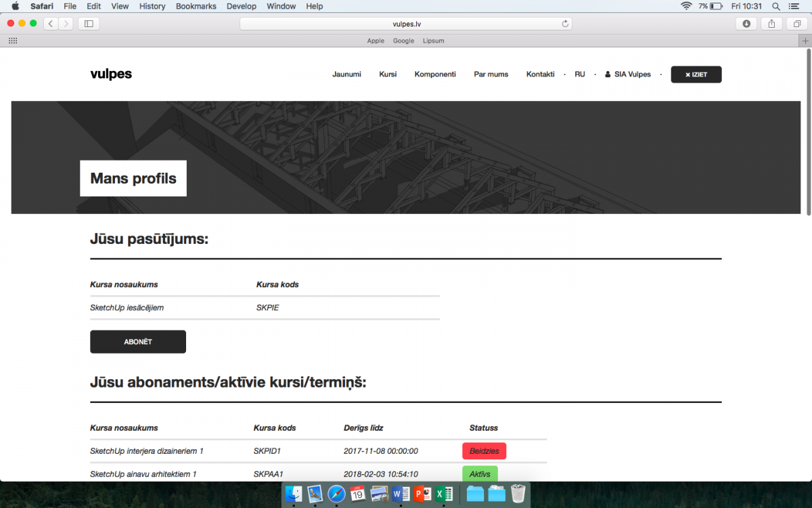This screenshot has width=812, height=508.
Task: Launch Excel from the Dock
Action: [444, 494]
